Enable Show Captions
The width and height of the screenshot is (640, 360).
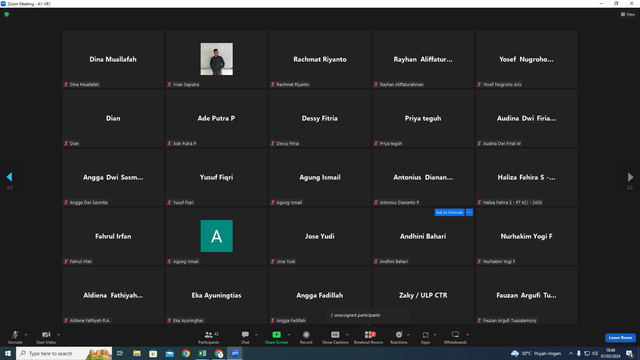click(x=335, y=337)
